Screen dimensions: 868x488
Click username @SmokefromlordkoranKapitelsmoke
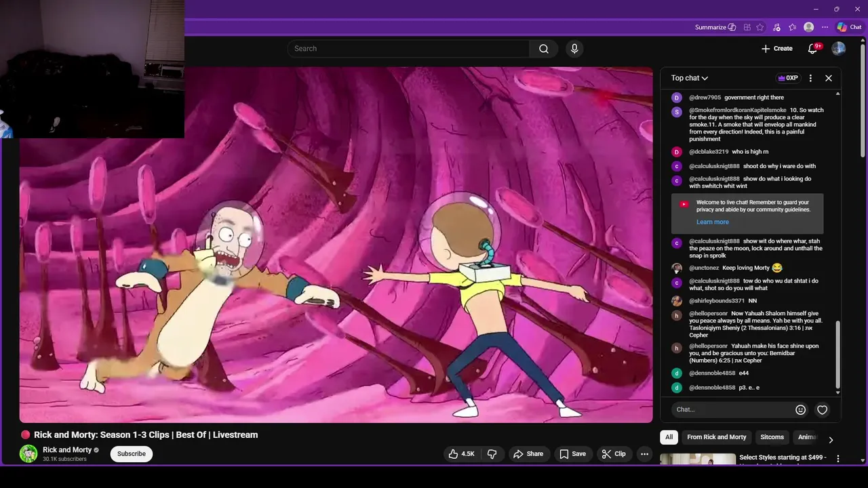pos(738,110)
